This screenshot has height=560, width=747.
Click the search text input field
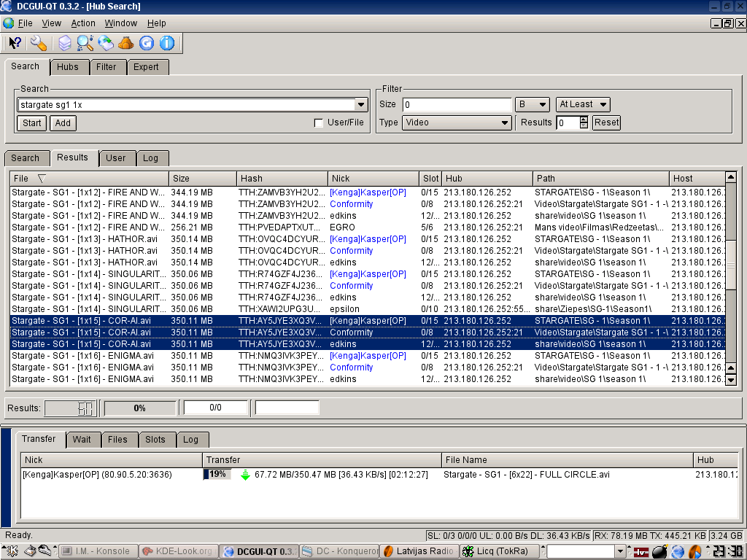[187, 105]
